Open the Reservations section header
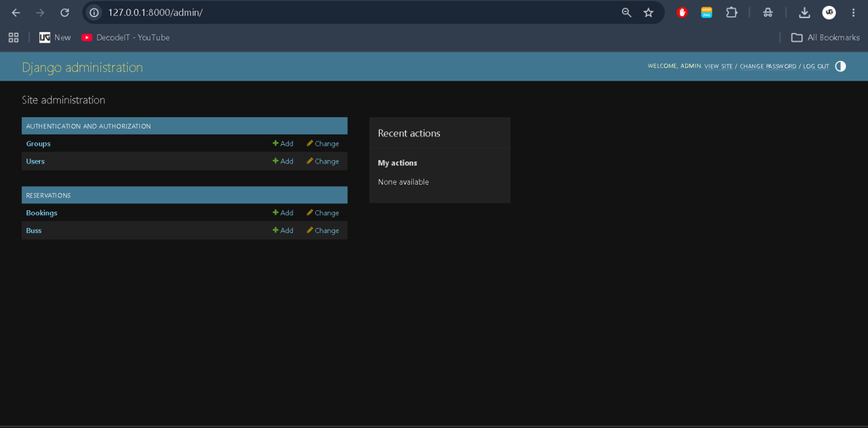 coord(48,196)
